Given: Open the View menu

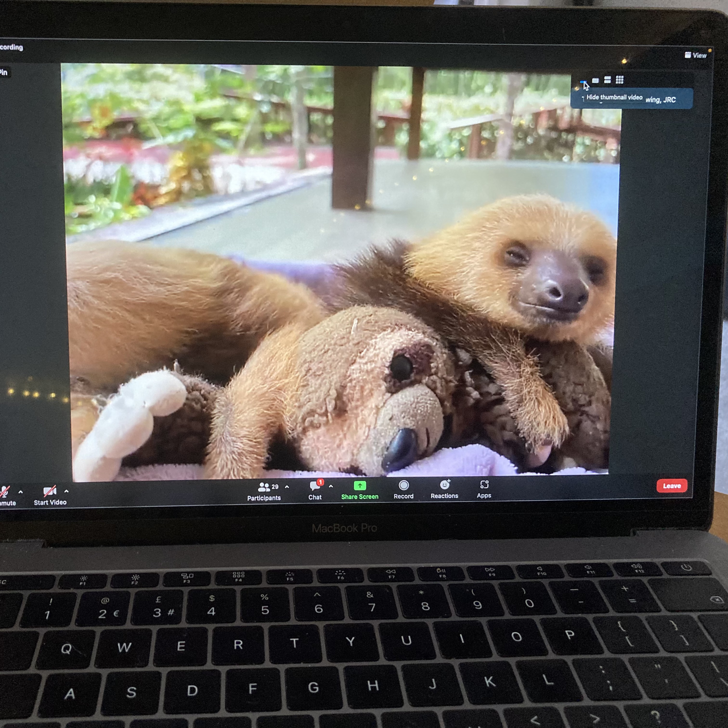Looking at the screenshot, I should coord(695,55).
